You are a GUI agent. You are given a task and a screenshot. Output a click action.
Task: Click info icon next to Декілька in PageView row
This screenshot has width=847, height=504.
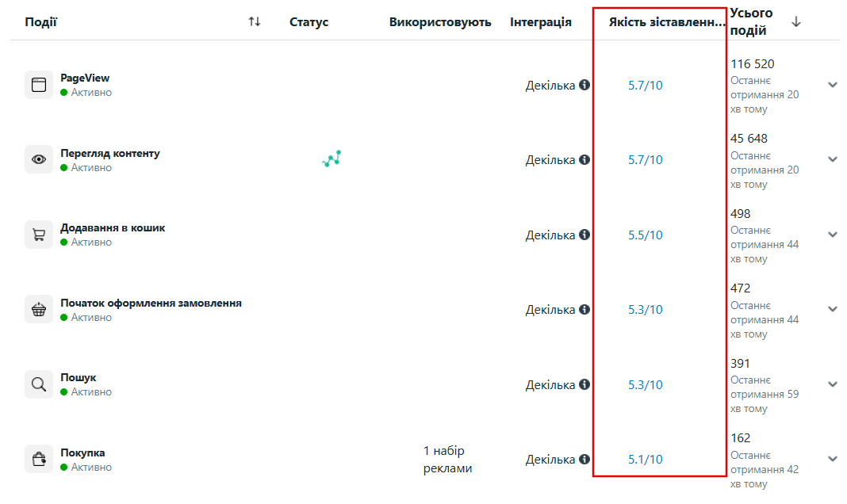click(x=584, y=85)
